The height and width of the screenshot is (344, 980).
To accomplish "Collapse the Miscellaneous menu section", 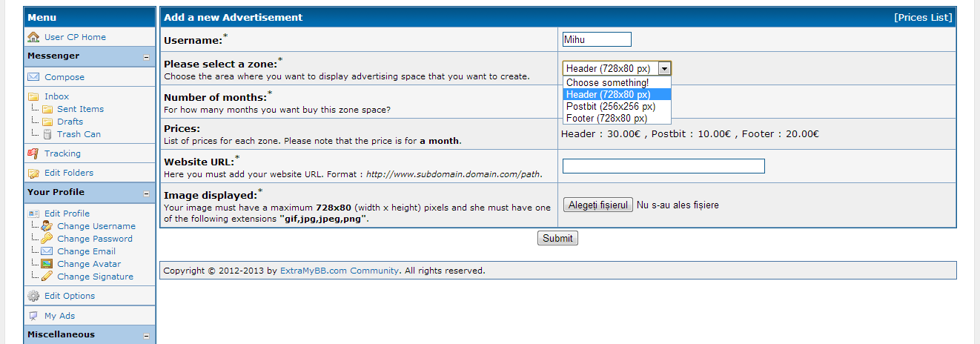I will [x=146, y=336].
